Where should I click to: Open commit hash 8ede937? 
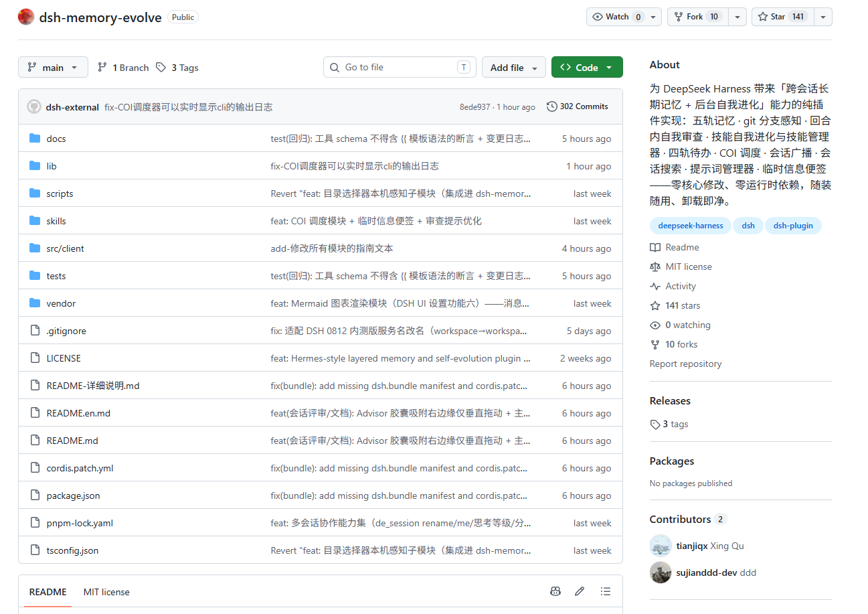point(474,107)
